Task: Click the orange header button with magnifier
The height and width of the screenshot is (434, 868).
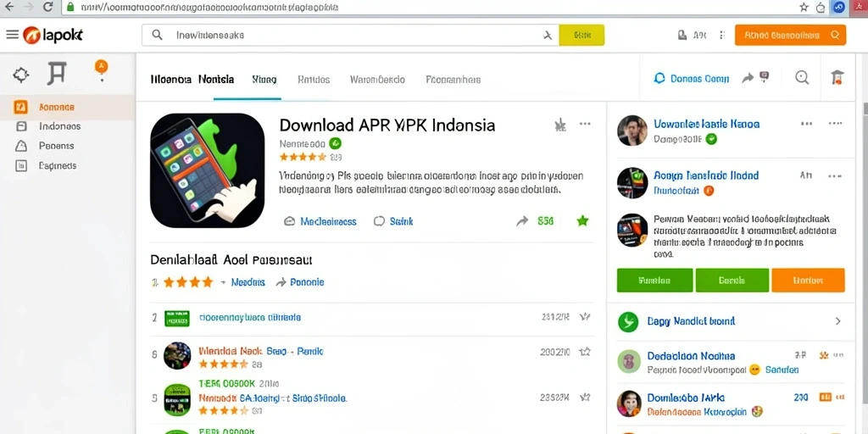Action: 790,35
